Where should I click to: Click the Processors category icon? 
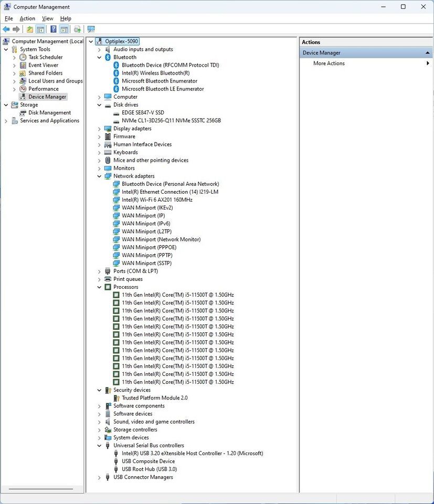coord(108,287)
